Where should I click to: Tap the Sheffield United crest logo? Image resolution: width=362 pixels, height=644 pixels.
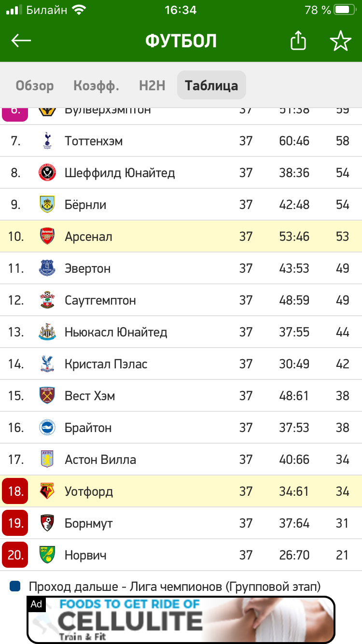47,173
